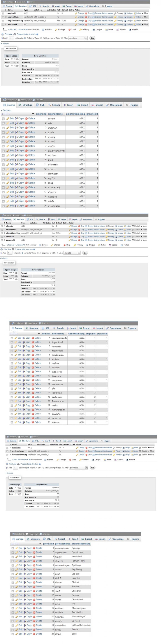Screen dimensions: 161x644
Task: Click Index icon for district amphurId column
Action: pos(125,237)
